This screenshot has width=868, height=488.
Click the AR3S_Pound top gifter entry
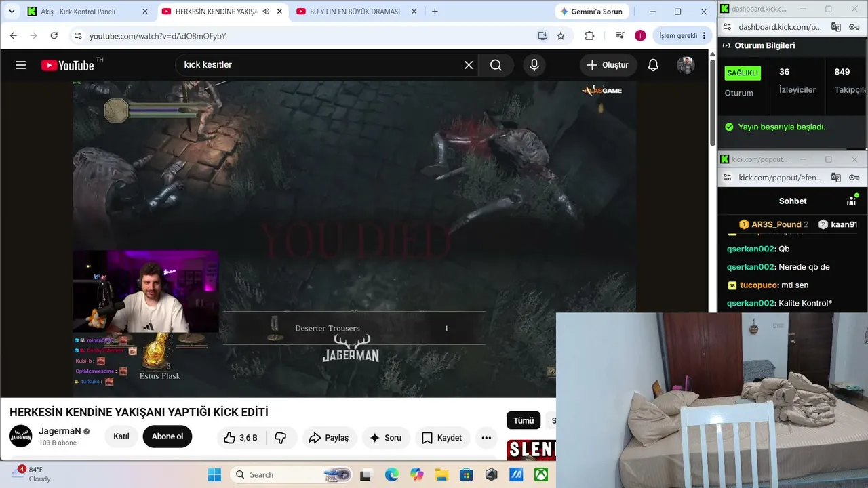[774, 224]
